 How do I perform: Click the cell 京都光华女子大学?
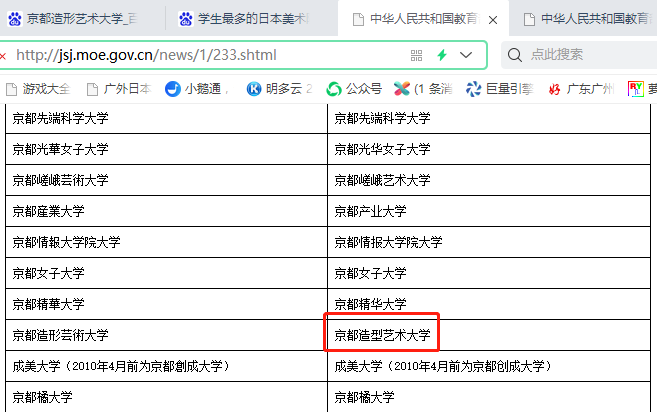pyautogui.click(x=489, y=149)
